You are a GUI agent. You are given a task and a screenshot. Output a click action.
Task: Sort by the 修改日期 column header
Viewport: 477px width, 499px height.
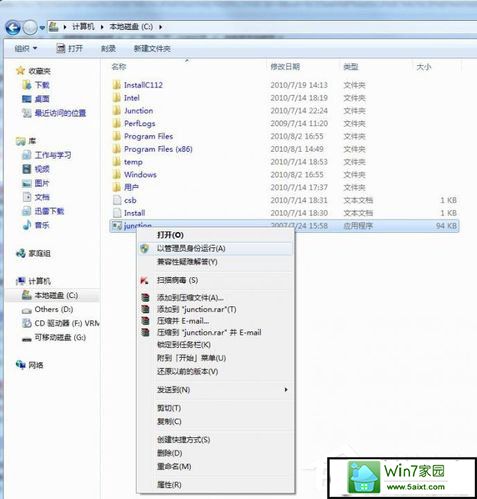pos(285,67)
